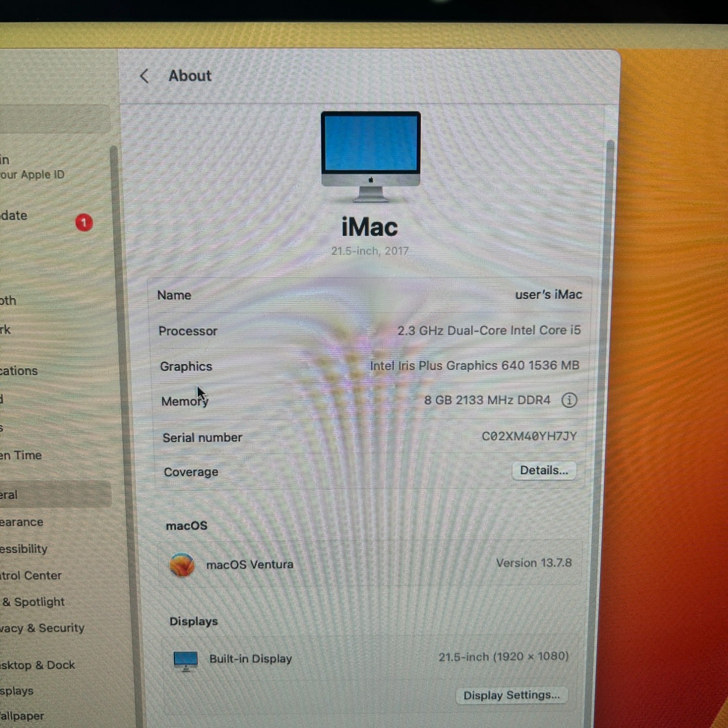
Task: Sign in with your Apple ID entry
Action: pos(32,167)
